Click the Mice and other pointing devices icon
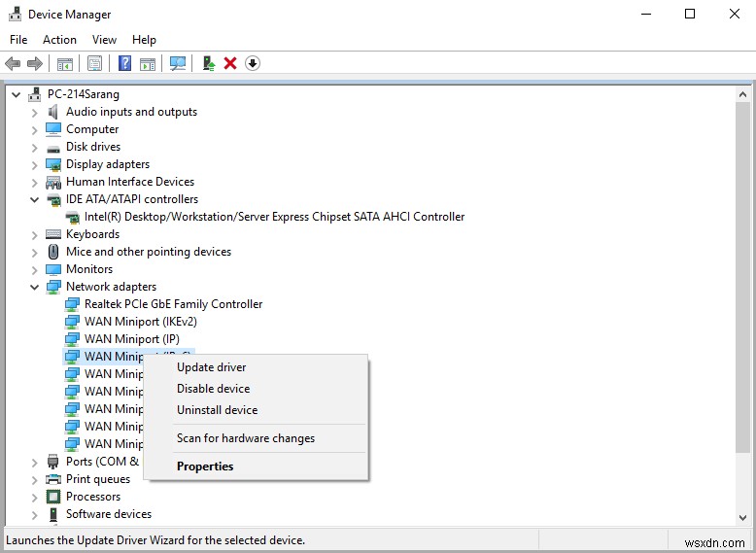 [x=53, y=252]
